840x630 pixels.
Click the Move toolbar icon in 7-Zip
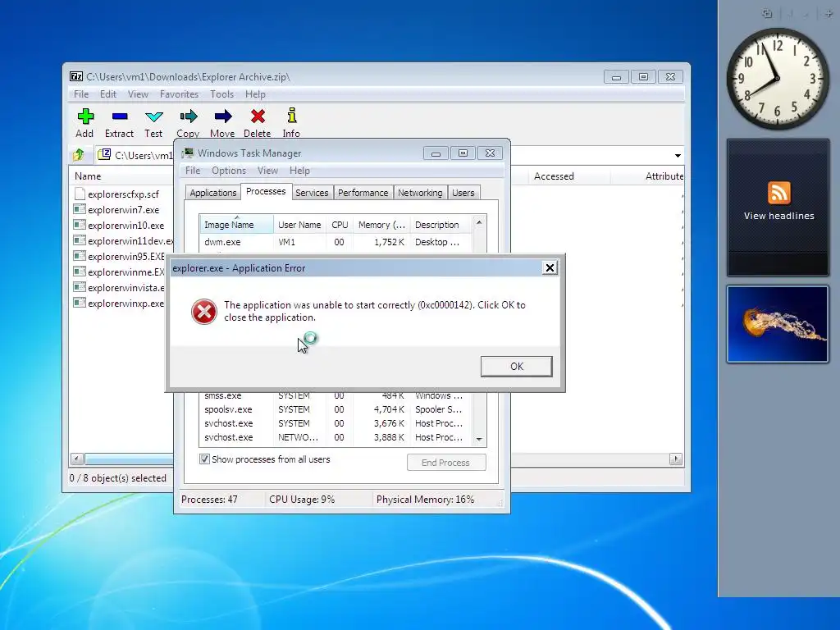pyautogui.click(x=223, y=116)
